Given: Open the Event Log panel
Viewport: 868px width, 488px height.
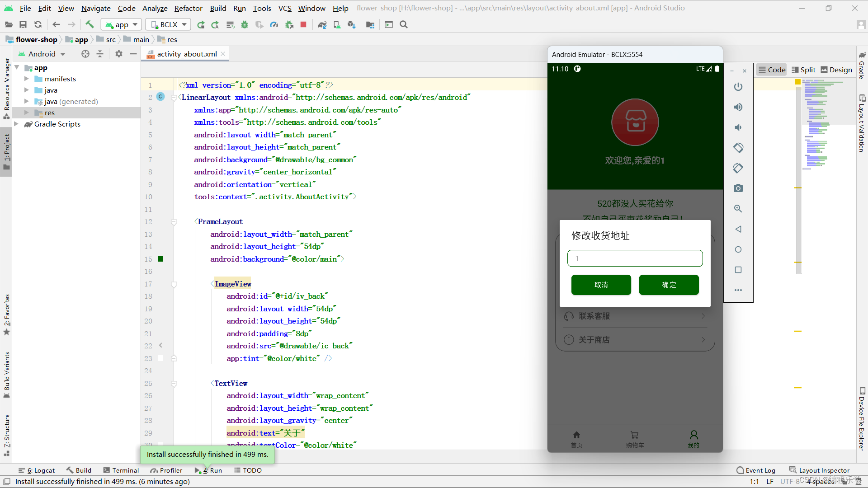Looking at the screenshot, I should tap(755, 470).
